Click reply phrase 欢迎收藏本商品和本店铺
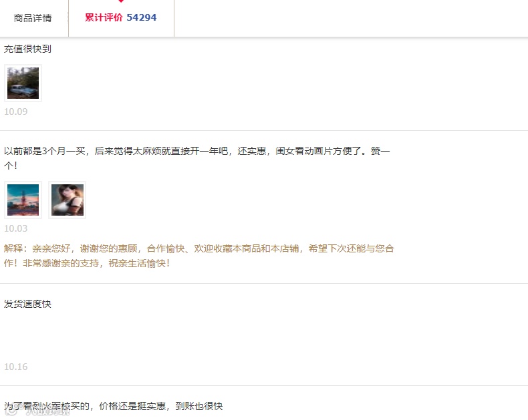 point(247,248)
